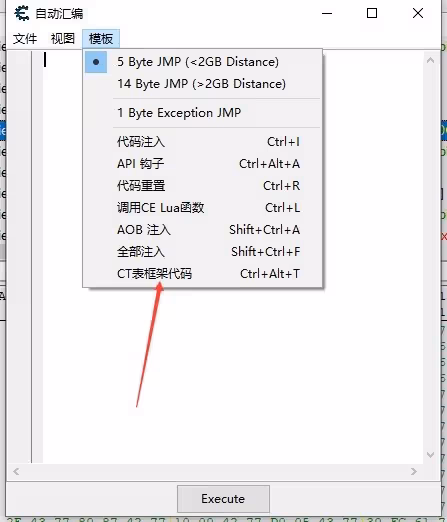Click the Execute button
The image size is (447, 522).
(223, 499)
